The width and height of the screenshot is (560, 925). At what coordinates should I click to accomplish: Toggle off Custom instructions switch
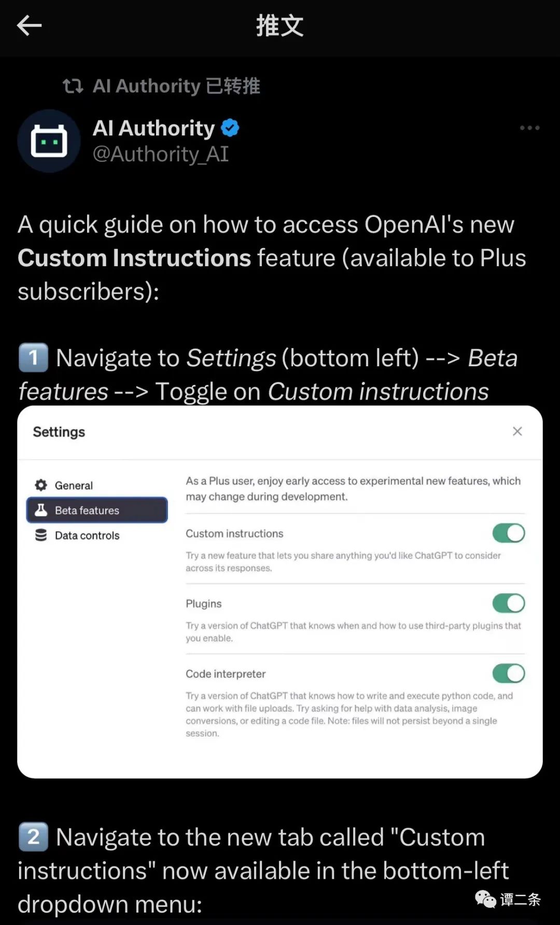click(508, 533)
